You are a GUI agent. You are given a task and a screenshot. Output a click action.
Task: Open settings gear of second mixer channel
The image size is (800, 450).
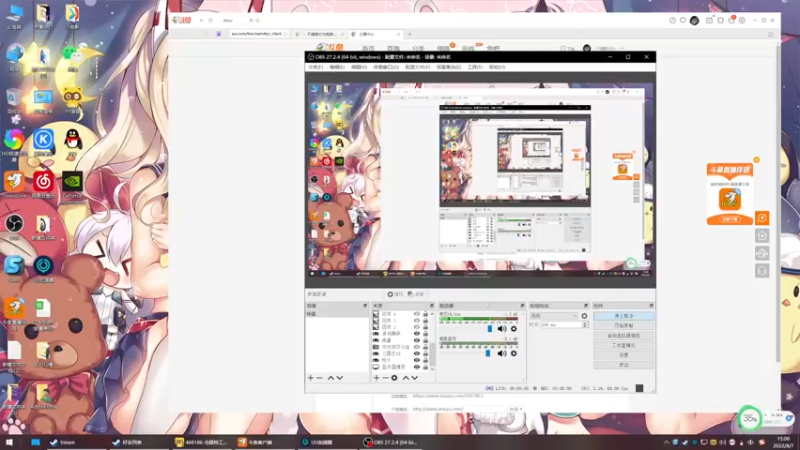tap(514, 353)
